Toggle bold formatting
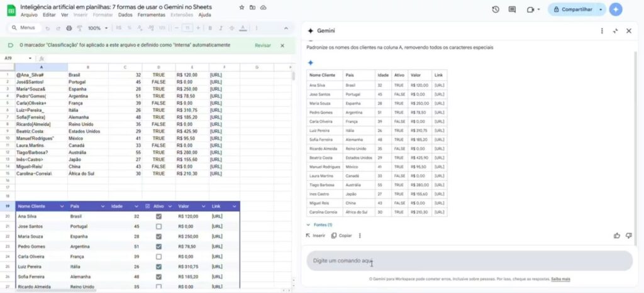This screenshot has width=644, height=293. pos(210,28)
